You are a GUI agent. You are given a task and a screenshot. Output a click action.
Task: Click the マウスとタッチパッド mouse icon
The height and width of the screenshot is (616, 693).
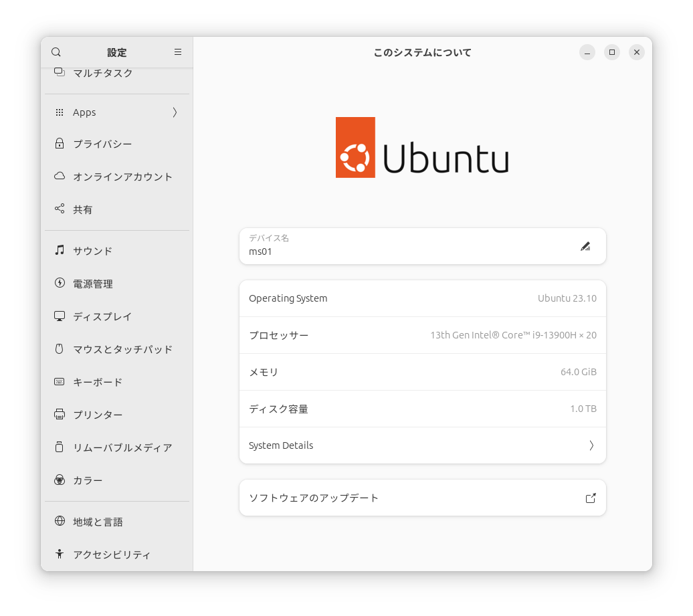pos(60,348)
